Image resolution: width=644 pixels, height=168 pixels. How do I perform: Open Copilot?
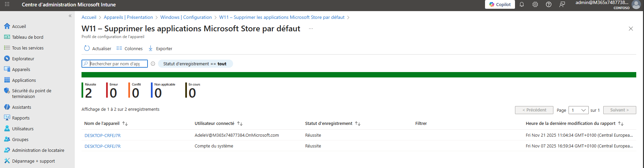(500, 4)
